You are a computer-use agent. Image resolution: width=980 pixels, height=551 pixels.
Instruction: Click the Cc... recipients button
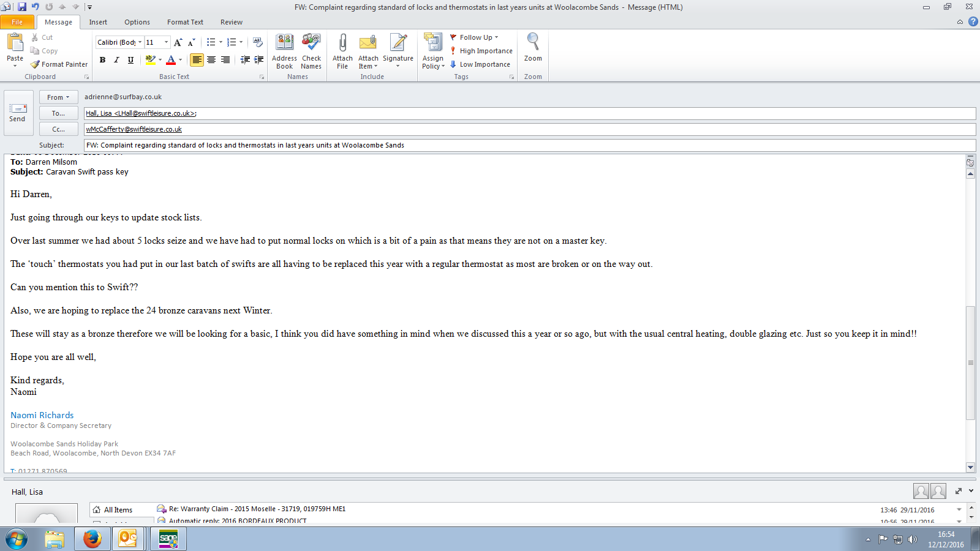coord(59,129)
